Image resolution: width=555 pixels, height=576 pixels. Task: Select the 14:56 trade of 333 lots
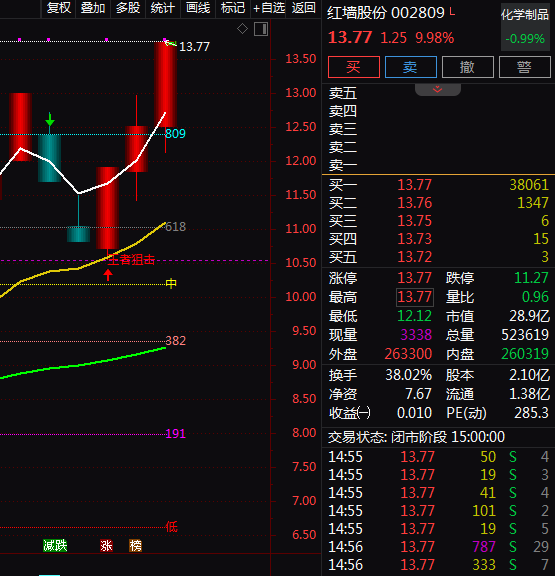pos(439,565)
